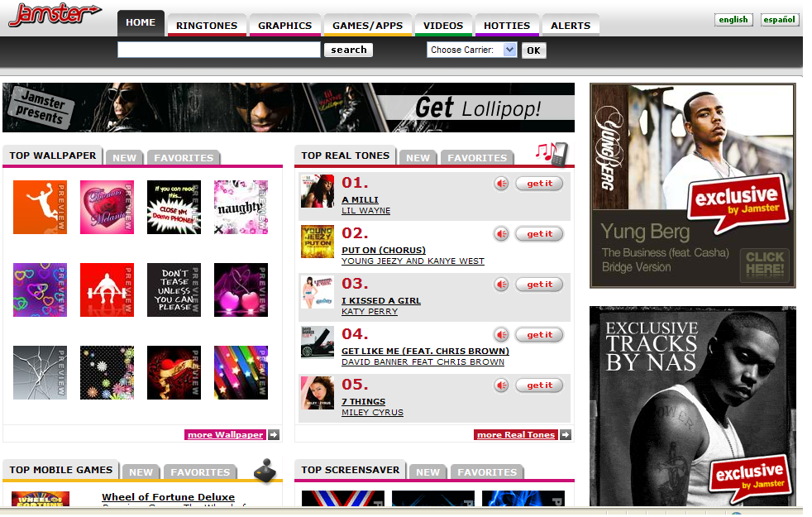The width and height of the screenshot is (812, 517).
Task: Click get it for Put On (Chorus)
Action: point(539,234)
